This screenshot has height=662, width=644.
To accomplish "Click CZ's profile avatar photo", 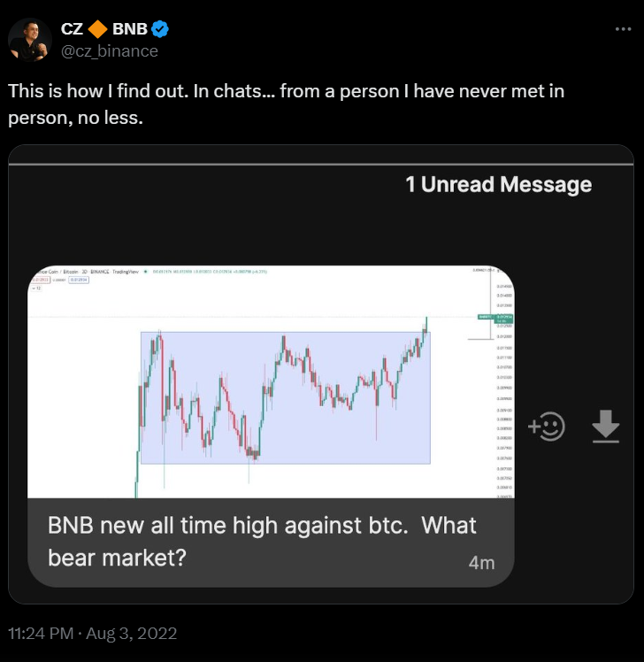I will [x=30, y=39].
